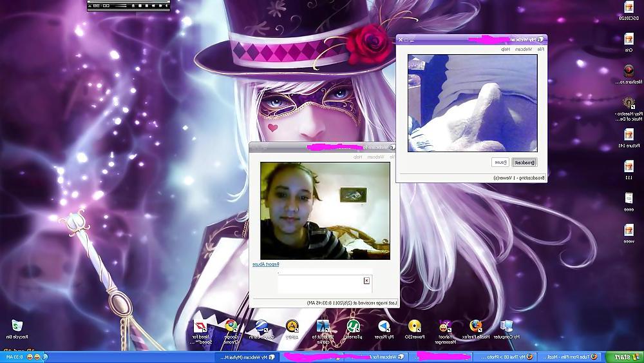
Task: Click the My Webcam broadcast preview image
Action: click(x=472, y=103)
